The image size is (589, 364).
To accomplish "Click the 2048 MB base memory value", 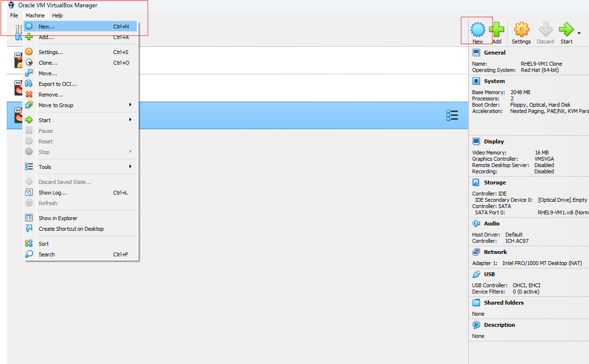I will (520, 92).
